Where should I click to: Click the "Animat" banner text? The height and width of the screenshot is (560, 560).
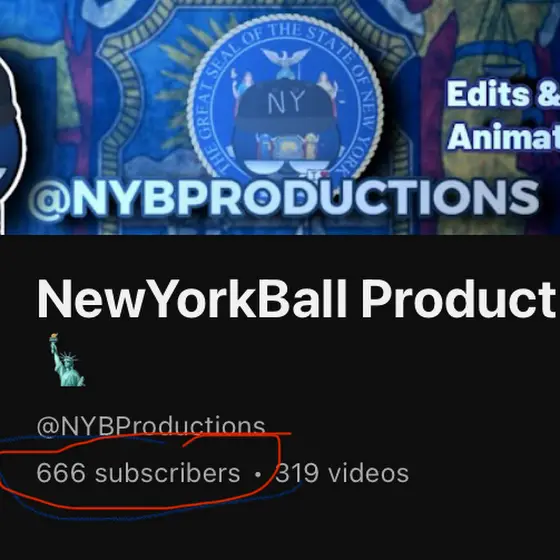pos(504,137)
